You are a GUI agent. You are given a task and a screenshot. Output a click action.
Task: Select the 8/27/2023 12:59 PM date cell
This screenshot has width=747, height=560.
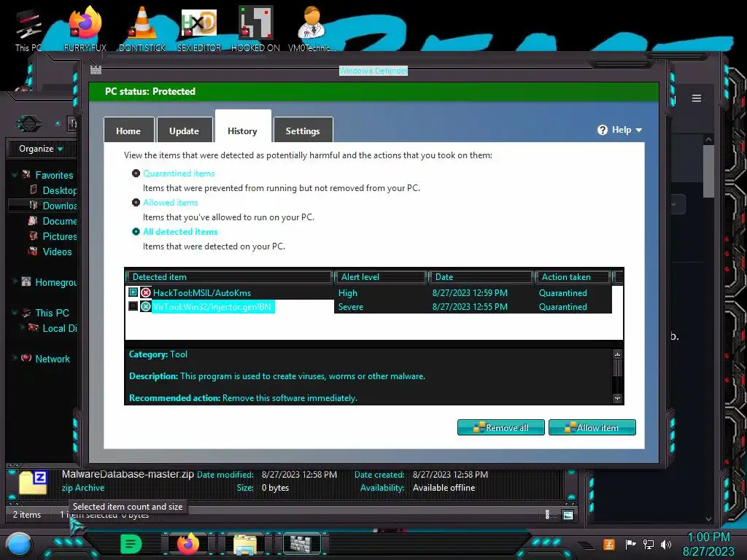[x=470, y=293]
